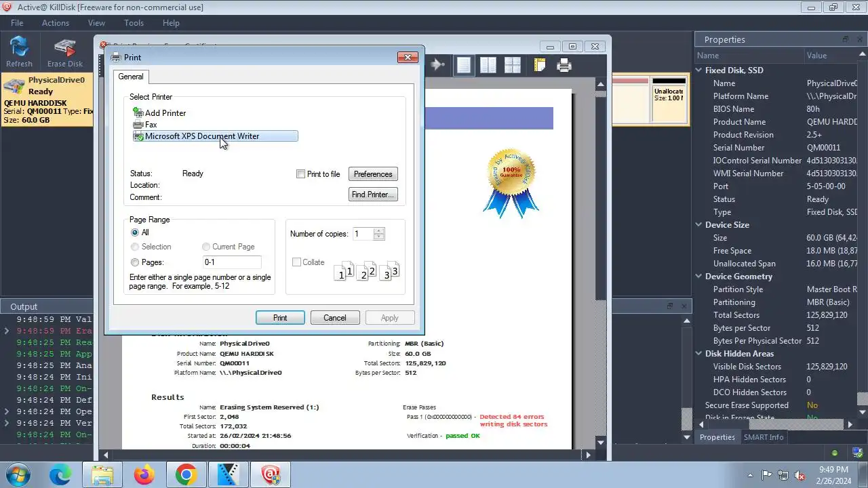The image size is (868, 488).
Task: Close the Print dialog
Action: 408,58
